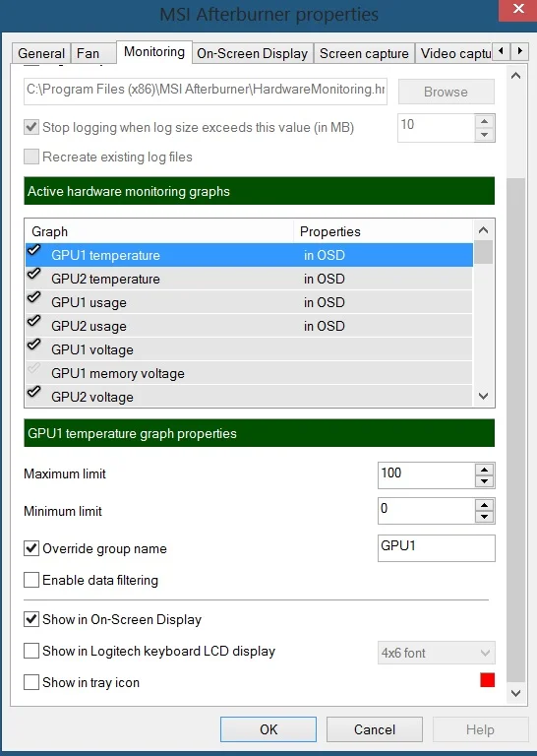Toggle Stop logging when log size exceeds checkbox
Image resolution: width=537 pixels, height=756 pixels.
(x=31, y=127)
